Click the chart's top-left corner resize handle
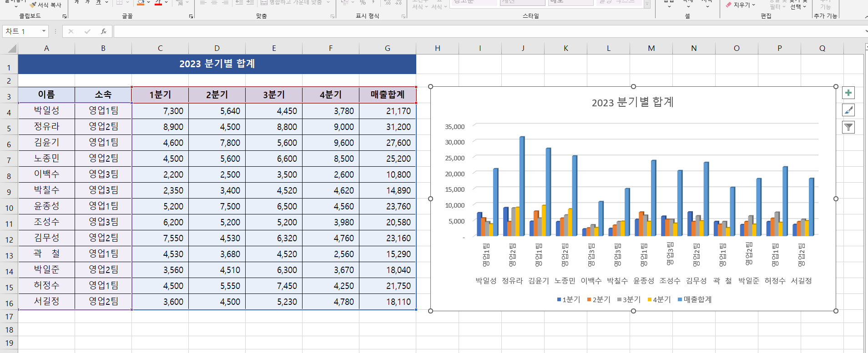The height and width of the screenshot is (353, 868). coord(430,86)
